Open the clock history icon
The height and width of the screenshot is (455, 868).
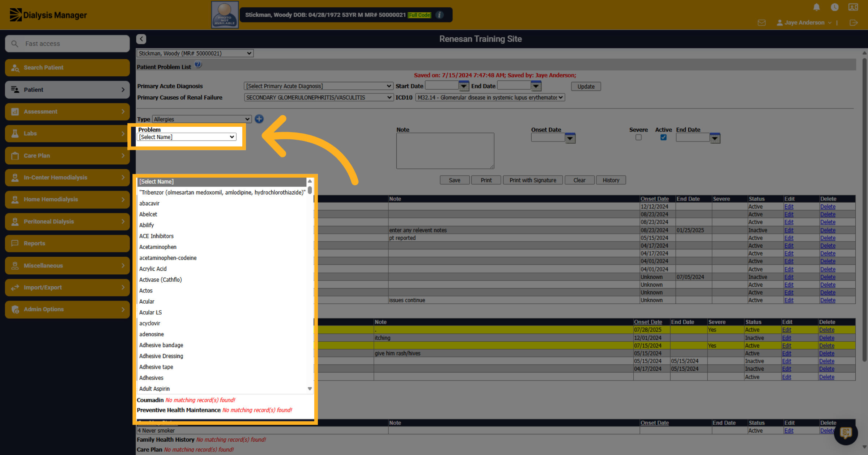tap(835, 7)
